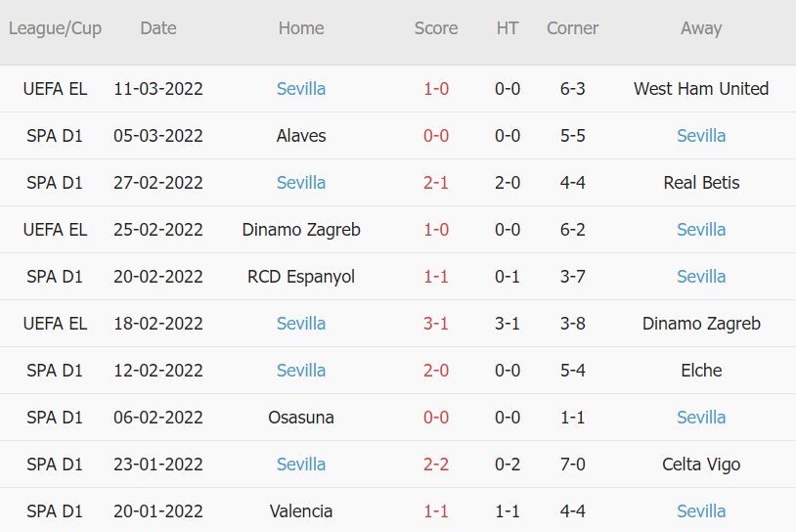This screenshot has height=532, width=796.
Task: Open the 2-0 score against Elche
Action: pyautogui.click(x=436, y=371)
